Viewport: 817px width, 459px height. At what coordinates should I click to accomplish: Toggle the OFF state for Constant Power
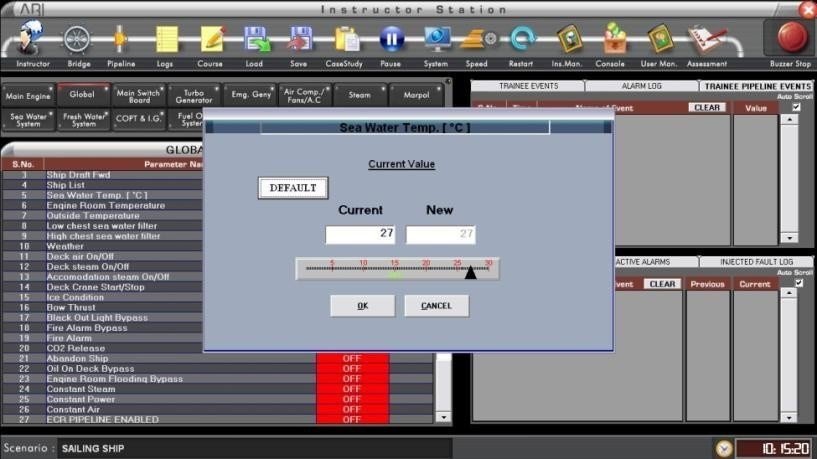coord(351,399)
